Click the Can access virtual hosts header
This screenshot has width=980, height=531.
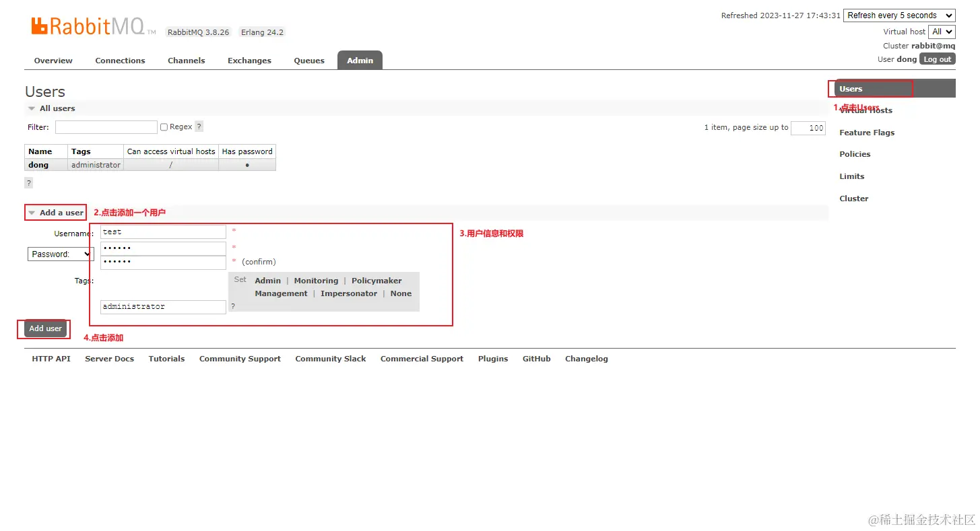(171, 151)
